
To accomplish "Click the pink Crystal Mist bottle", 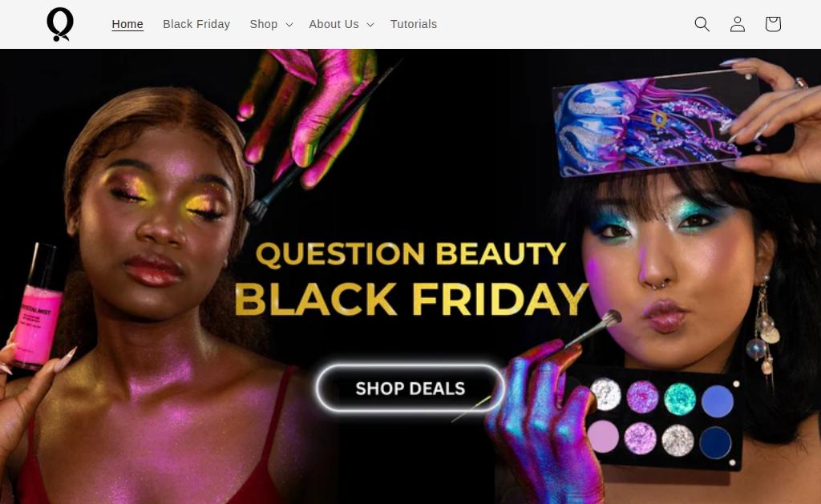I will click(38, 308).
